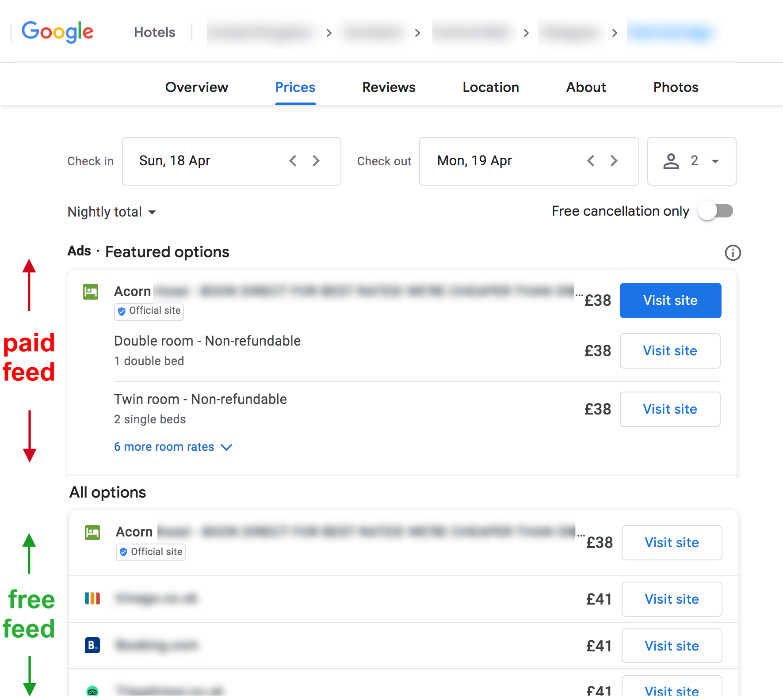Click the orange bars site icon in All options
The image size is (783, 700).
click(92, 599)
